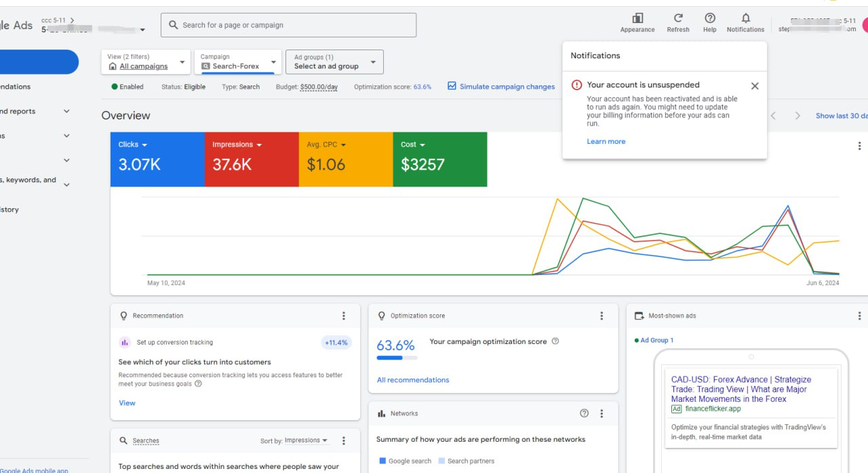The width and height of the screenshot is (868, 473).
Task: Click the Cost green metric tile
Action: click(x=440, y=159)
